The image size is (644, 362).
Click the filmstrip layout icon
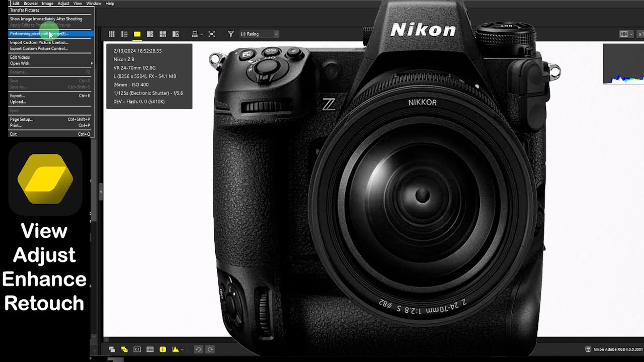(195, 34)
